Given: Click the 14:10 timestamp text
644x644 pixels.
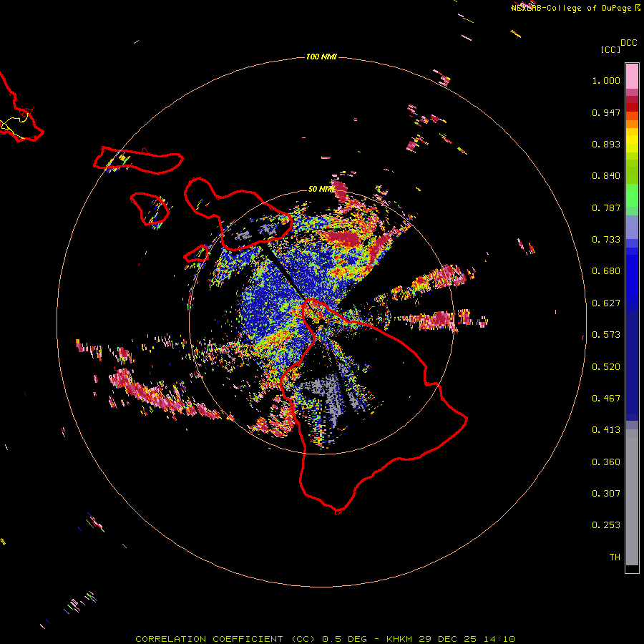Looking at the screenshot, I should 499,639.
